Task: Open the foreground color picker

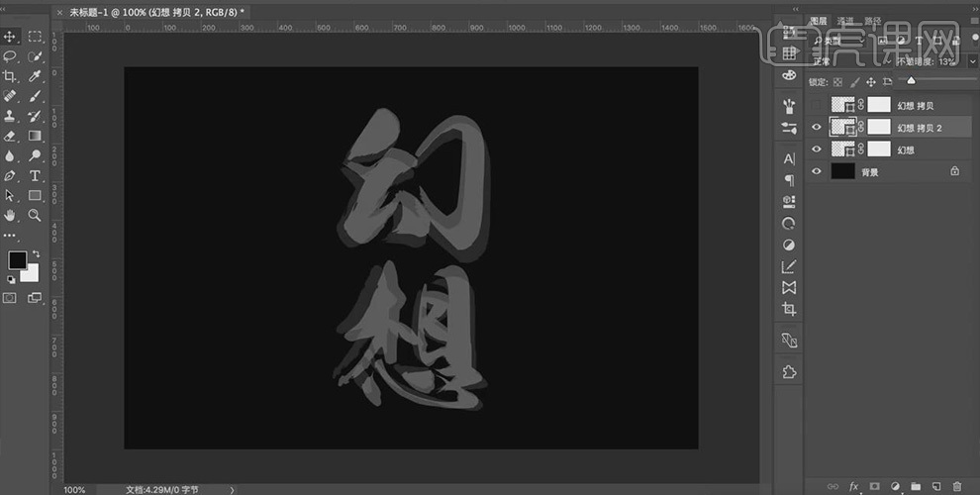Action: [17, 260]
